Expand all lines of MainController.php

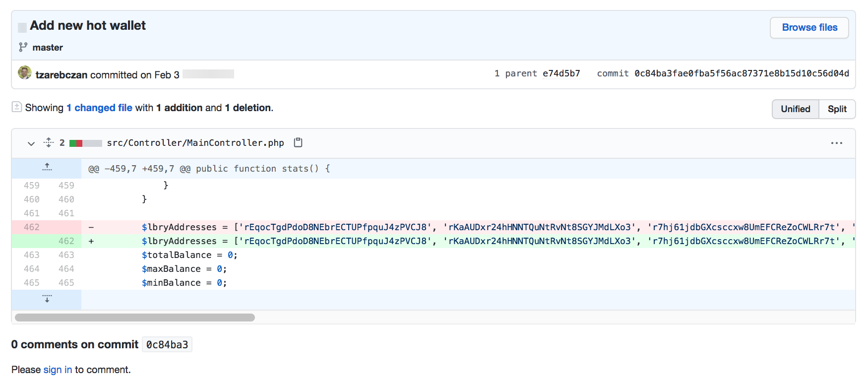(x=49, y=143)
